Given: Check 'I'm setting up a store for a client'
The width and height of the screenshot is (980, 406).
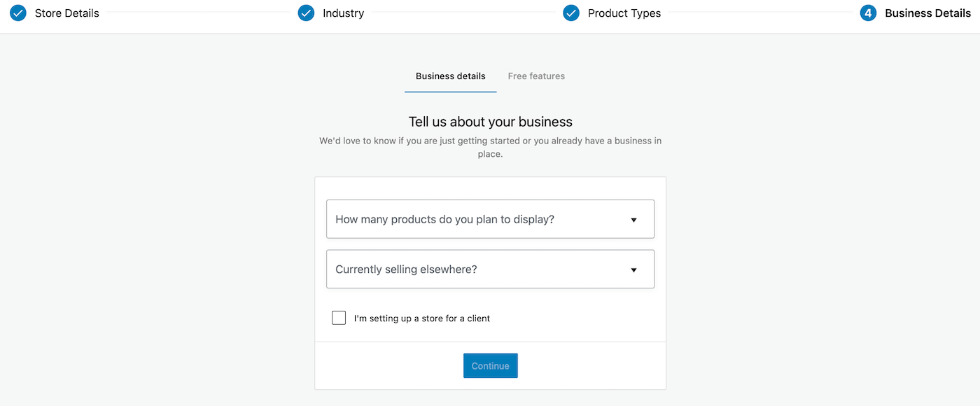Looking at the screenshot, I should coord(339,318).
